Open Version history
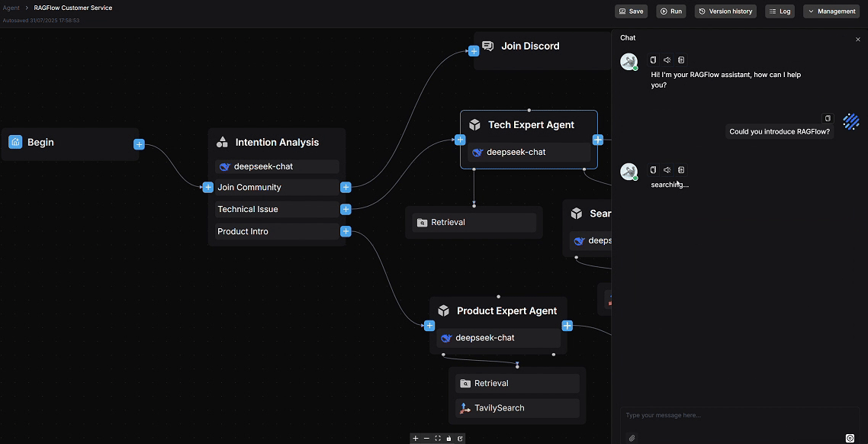The image size is (868, 444). pos(725,11)
